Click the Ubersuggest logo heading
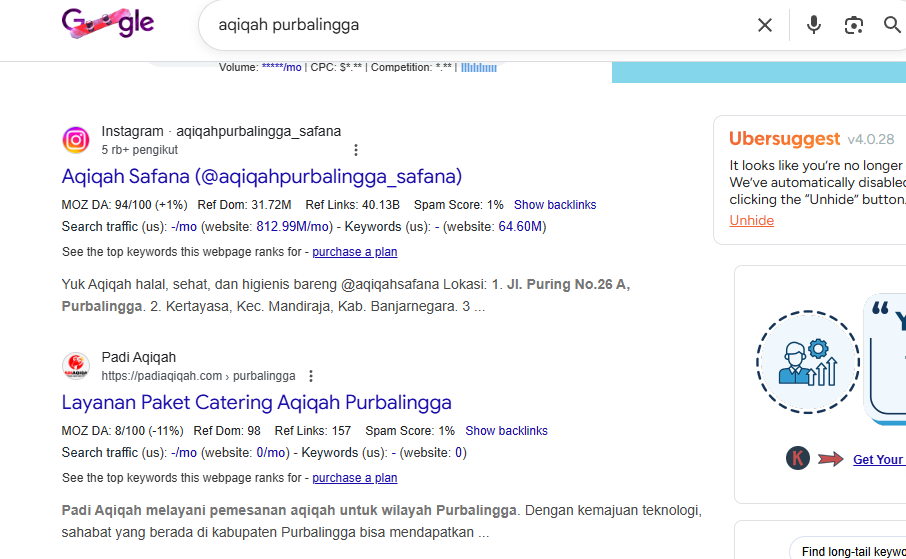The width and height of the screenshot is (906, 559). pos(784,139)
